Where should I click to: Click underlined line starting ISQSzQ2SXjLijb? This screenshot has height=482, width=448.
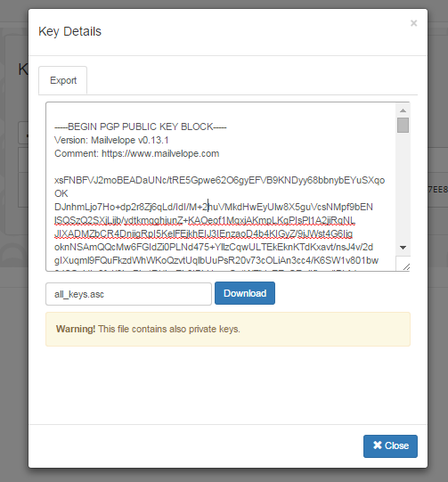pyautogui.click(x=205, y=220)
